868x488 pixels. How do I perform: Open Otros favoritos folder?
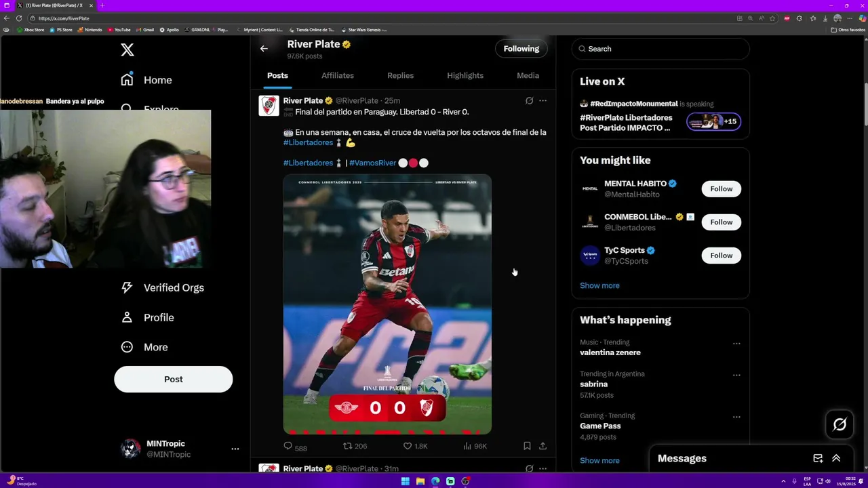(848, 30)
